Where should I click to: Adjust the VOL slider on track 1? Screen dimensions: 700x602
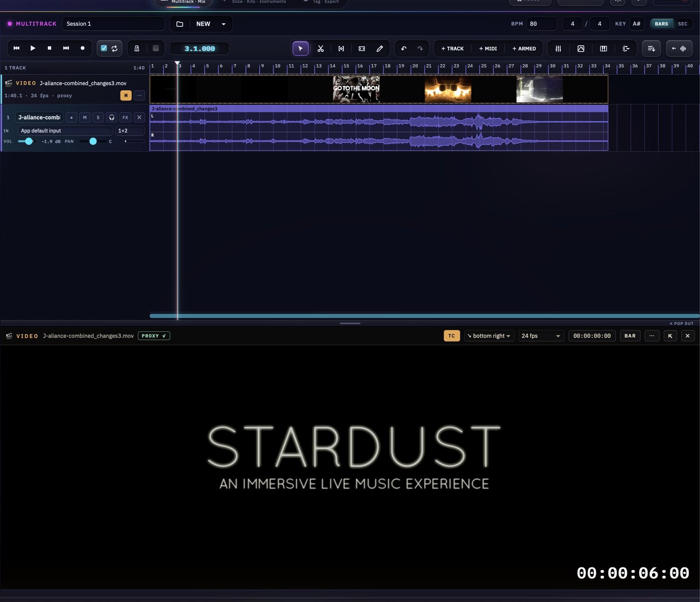[26, 141]
